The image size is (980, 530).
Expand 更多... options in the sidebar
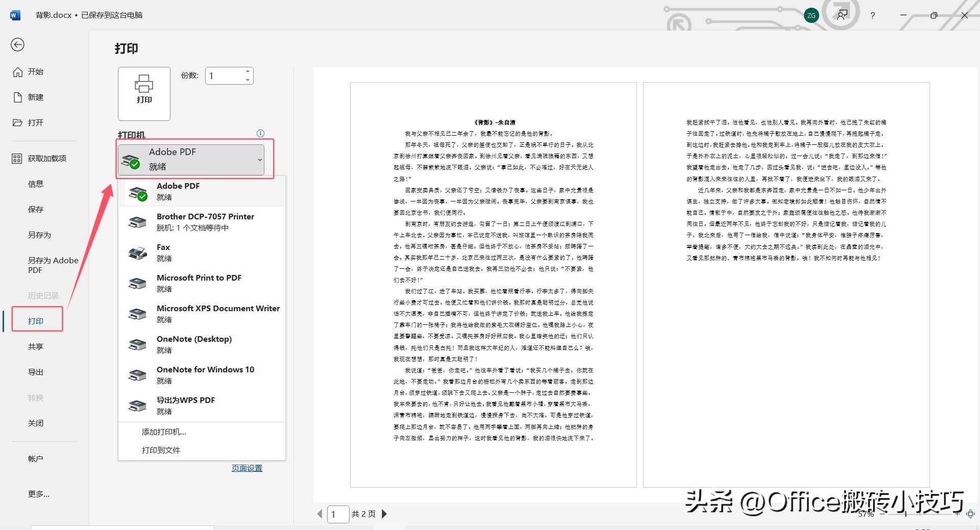[x=39, y=494]
